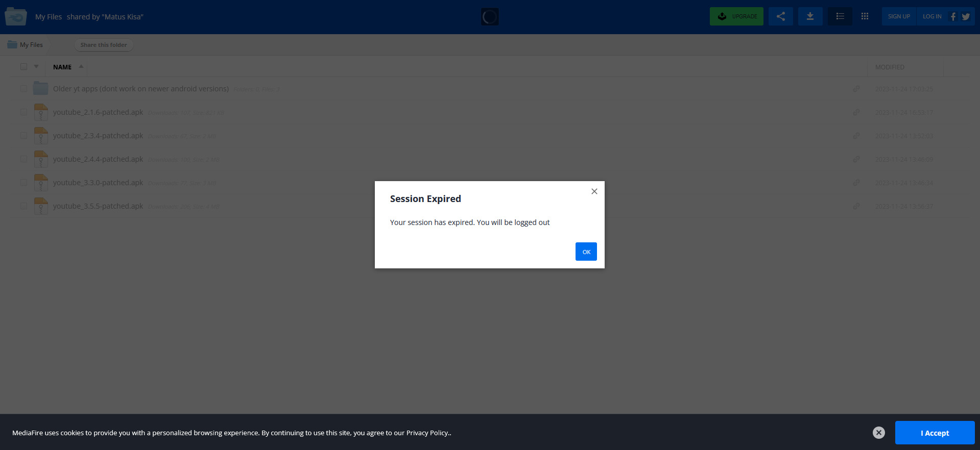
Task: Toggle the select-all checkbox in header row
Action: pos(23,66)
